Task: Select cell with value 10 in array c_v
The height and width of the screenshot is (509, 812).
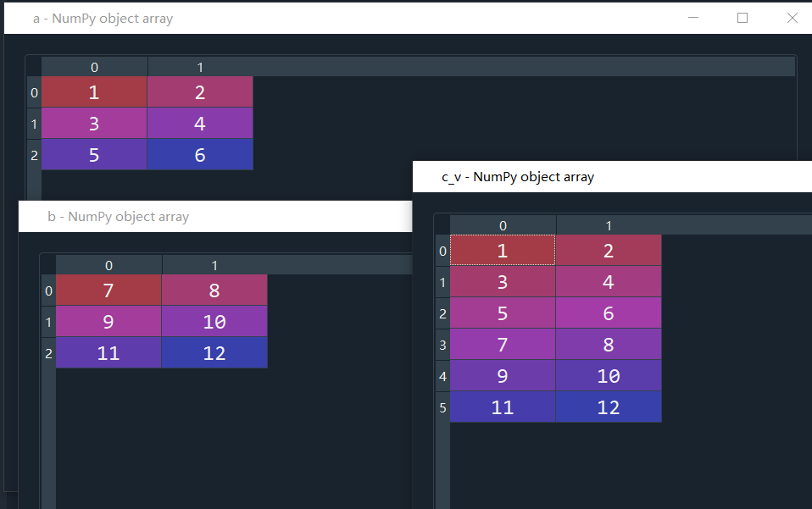Action: click(609, 375)
